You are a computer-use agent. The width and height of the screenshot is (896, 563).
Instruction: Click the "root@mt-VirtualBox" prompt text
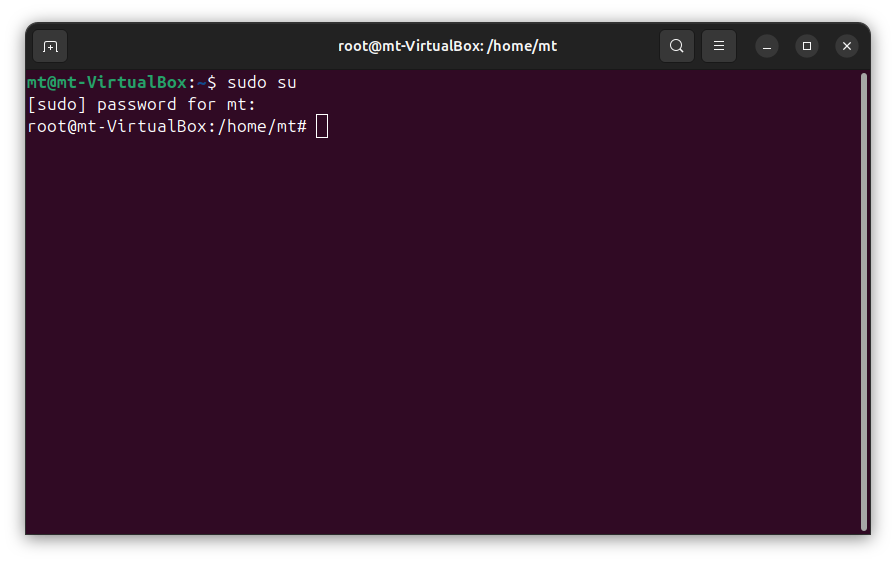[117, 126]
